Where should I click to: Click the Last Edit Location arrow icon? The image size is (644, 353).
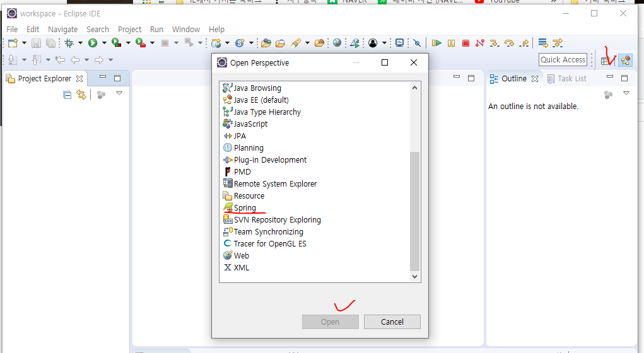[x=60, y=60]
